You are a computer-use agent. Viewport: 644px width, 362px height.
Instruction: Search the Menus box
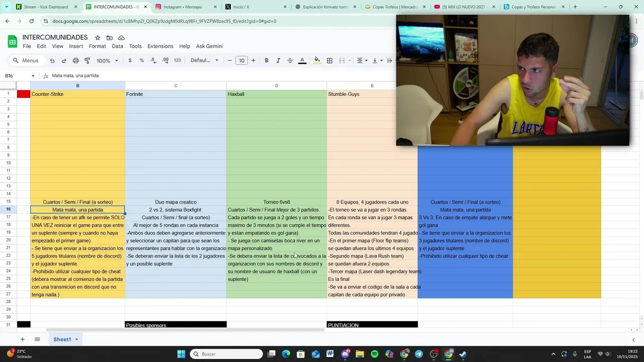coord(26,60)
